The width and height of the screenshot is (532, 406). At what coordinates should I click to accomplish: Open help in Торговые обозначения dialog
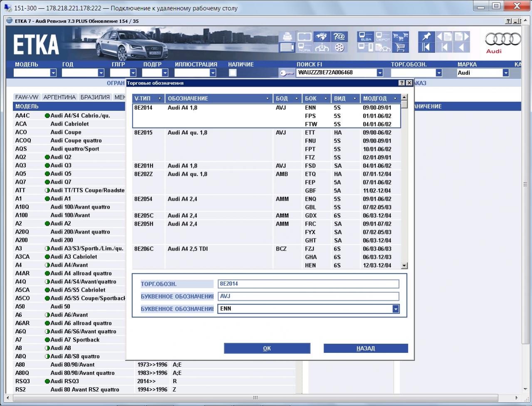401,83
